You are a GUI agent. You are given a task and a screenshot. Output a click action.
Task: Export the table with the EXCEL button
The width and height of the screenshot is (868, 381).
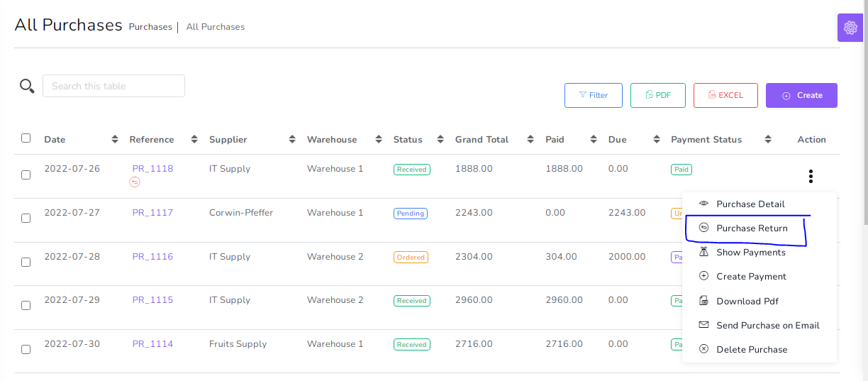tap(725, 95)
